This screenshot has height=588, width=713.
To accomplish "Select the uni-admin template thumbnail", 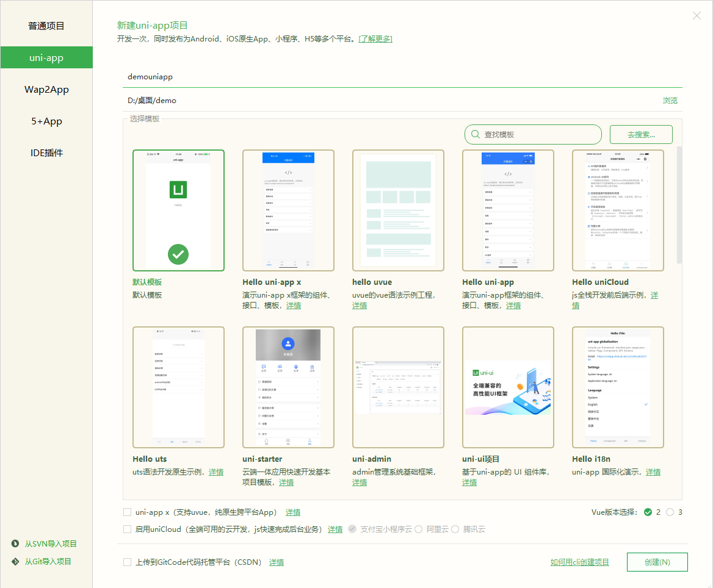I will tap(399, 387).
